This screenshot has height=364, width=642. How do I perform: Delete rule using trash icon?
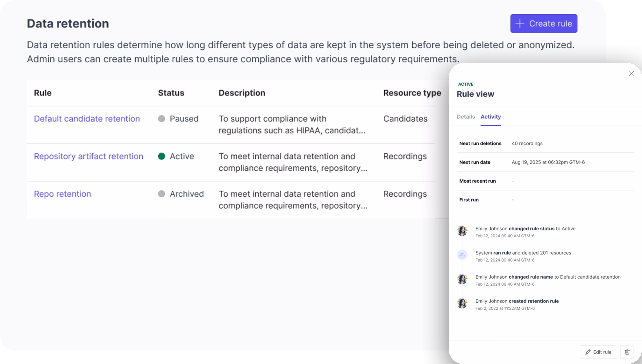(627, 352)
